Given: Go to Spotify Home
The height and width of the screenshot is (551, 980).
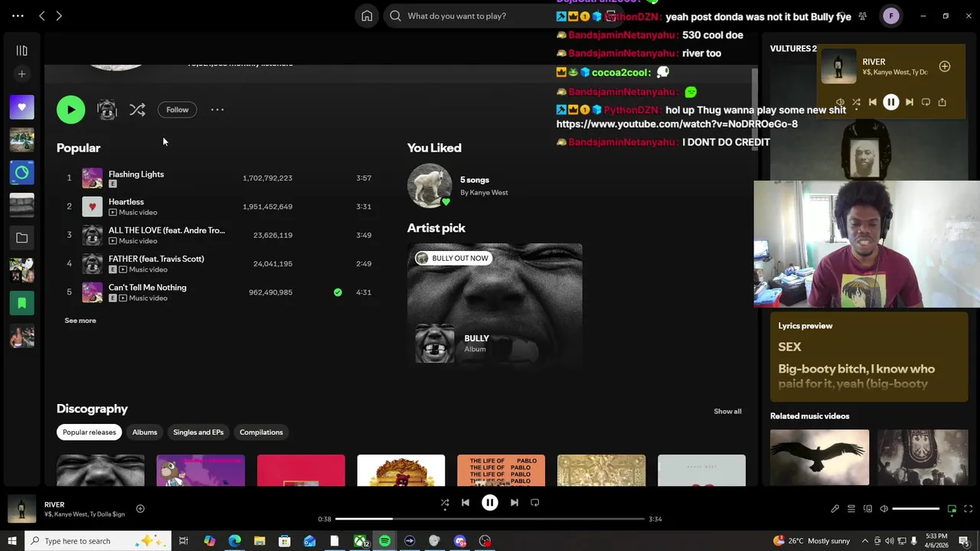Looking at the screenshot, I should 367,15.
